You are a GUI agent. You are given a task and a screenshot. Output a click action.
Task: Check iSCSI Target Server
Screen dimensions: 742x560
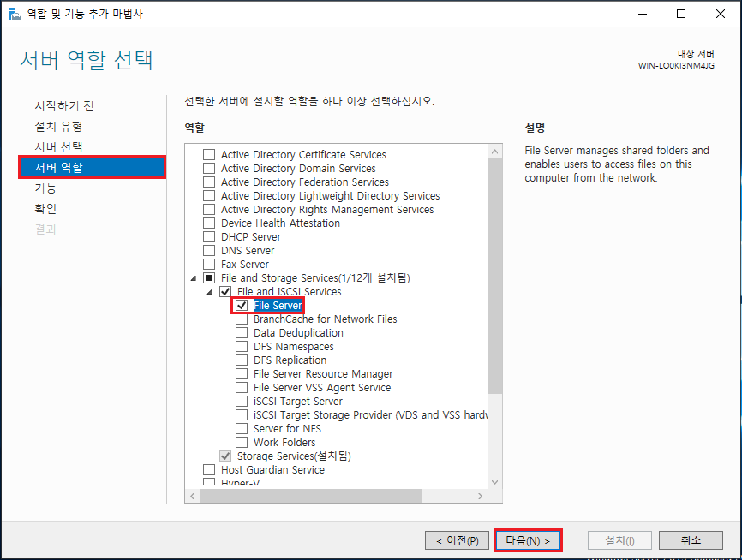pyautogui.click(x=242, y=401)
